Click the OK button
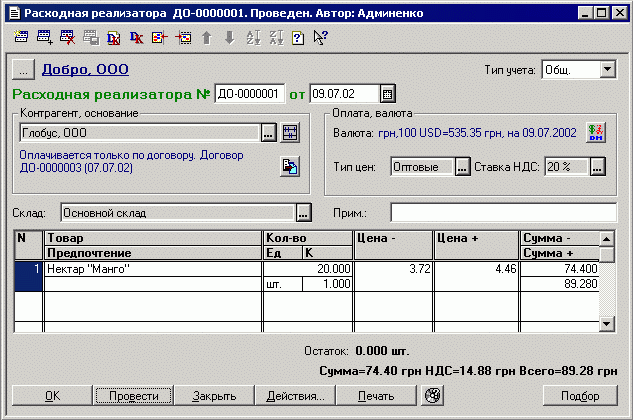The height and width of the screenshot is (420, 633). point(52,395)
